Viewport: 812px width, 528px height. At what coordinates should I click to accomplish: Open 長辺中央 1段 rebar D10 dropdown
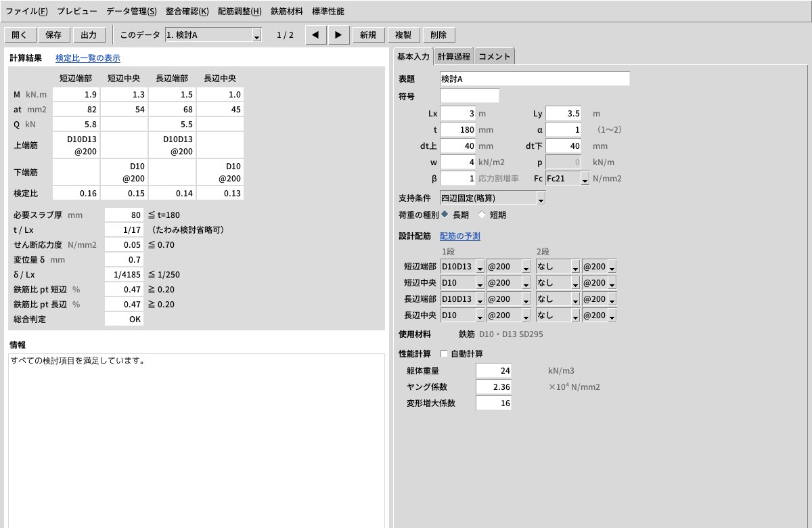(462, 315)
